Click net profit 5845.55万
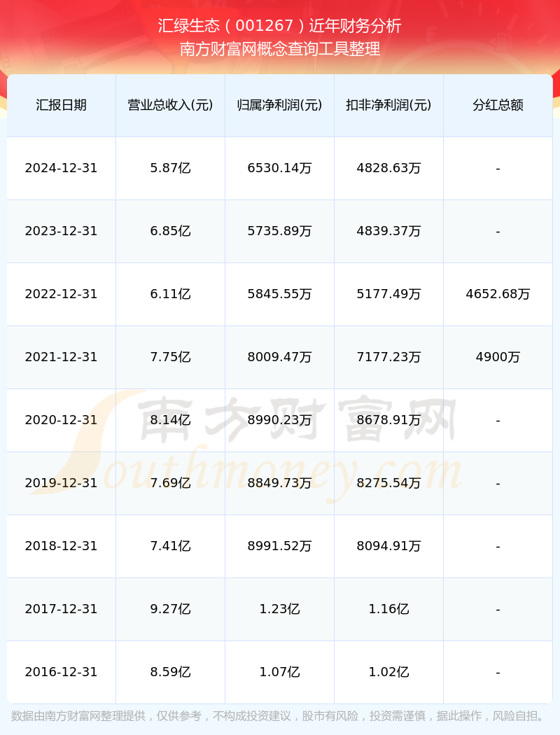The height and width of the screenshot is (735, 560). (280, 294)
